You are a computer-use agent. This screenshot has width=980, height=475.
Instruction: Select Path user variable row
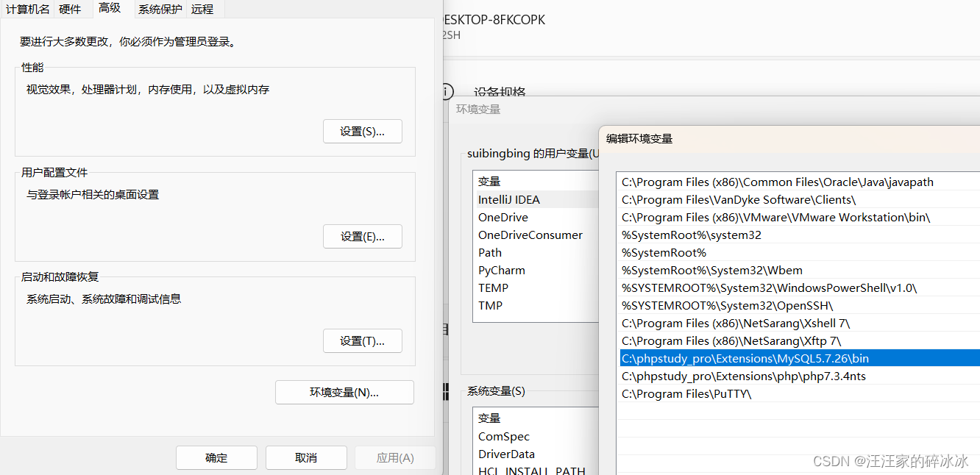[x=536, y=252]
